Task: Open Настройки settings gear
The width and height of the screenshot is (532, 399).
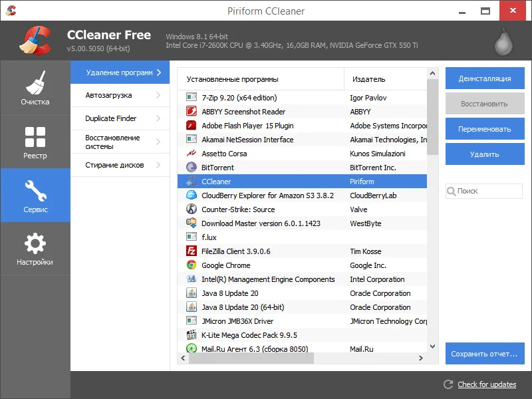Action: coord(35,243)
